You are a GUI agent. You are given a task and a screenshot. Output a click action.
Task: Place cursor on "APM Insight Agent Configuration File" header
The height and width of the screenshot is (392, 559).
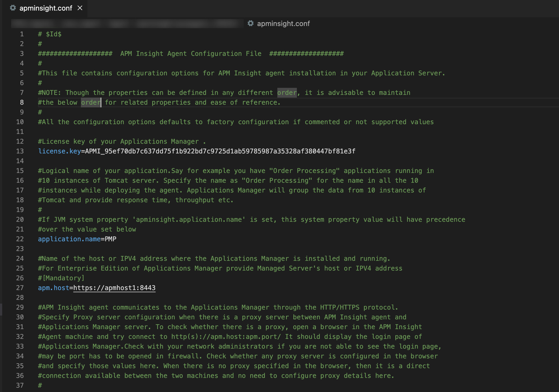click(x=191, y=54)
